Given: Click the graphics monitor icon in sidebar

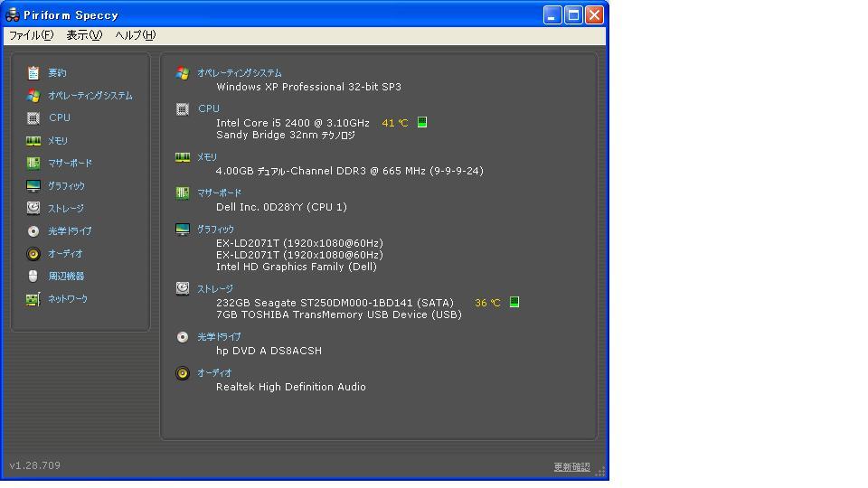Looking at the screenshot, I should click(x=33, y=185).
